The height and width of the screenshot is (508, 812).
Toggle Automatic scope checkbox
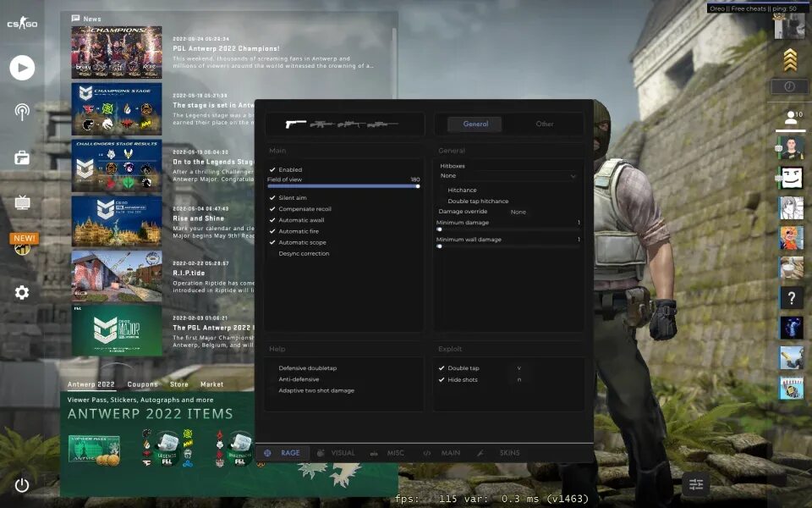[272, 242]
